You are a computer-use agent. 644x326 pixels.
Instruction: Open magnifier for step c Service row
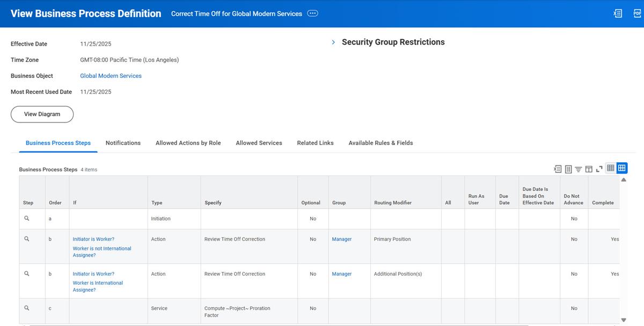(27, 308)
